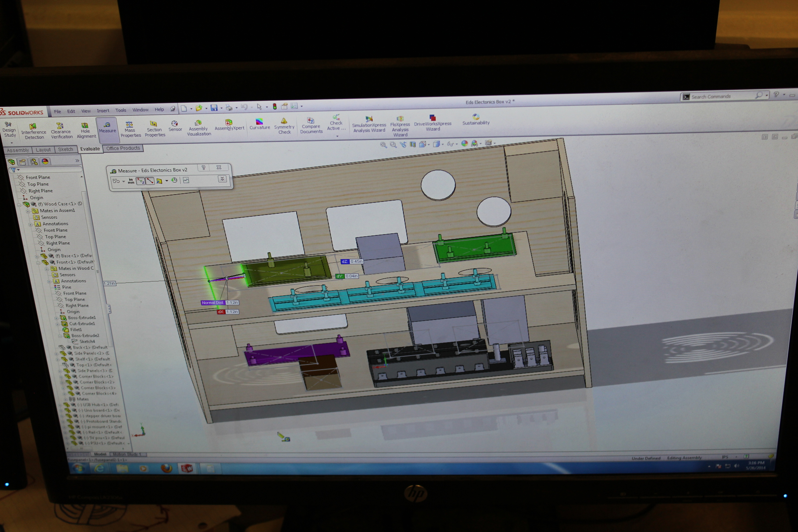Viewport: 798px width, 532px height.
Task: Open Mass Properties
Action: (130, 129)
